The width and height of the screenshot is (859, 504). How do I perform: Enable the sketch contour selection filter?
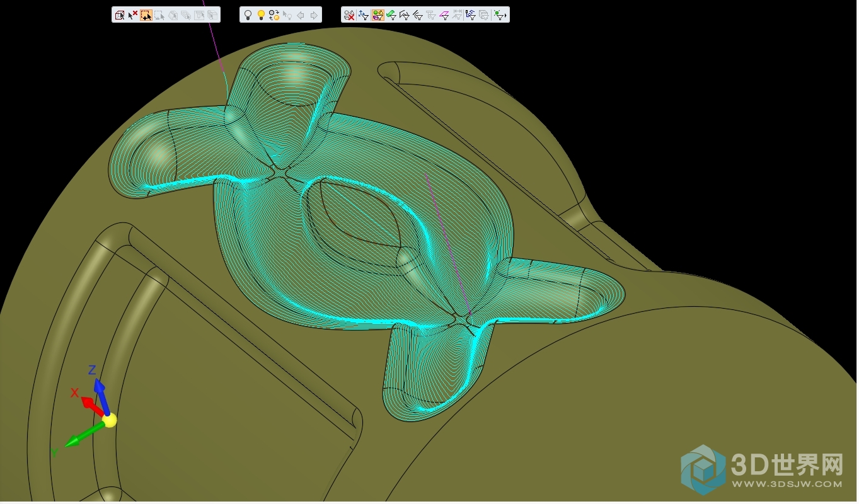tap(405, 15)
